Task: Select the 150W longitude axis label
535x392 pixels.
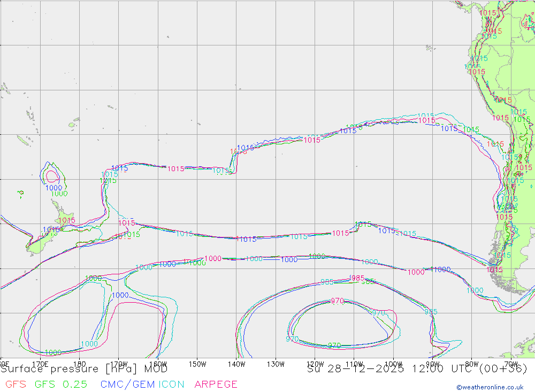Action: pos(197,364)
